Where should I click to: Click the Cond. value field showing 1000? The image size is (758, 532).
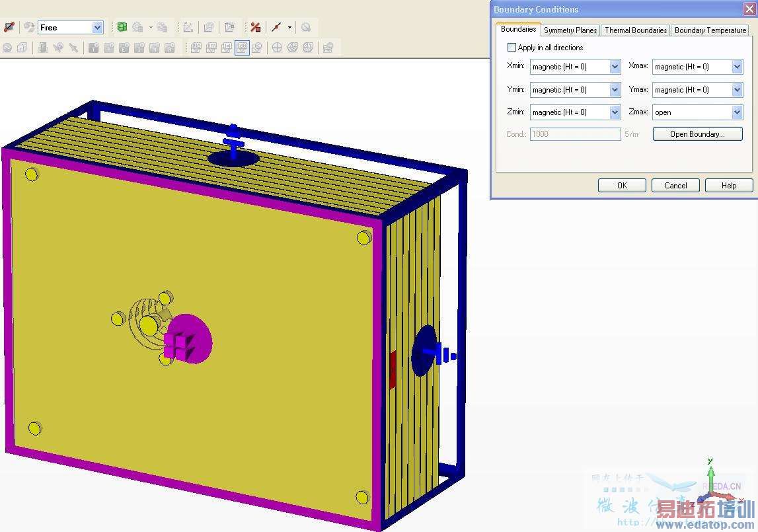click(x=575, y=134)
